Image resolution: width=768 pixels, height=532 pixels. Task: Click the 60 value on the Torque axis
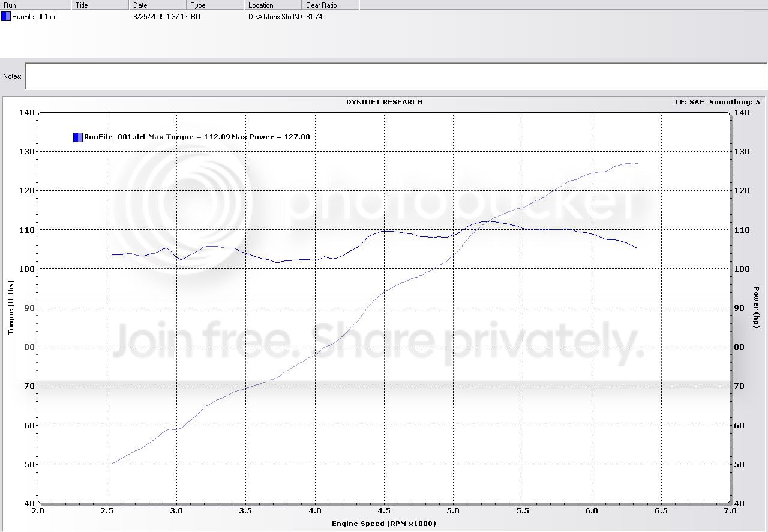click(x=29, y=425)
